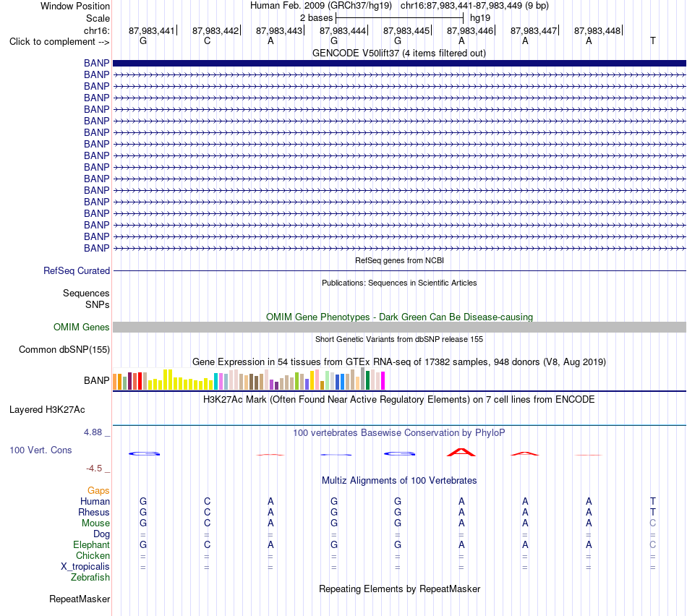Select the RepeatMasker side label

point(80,599)
